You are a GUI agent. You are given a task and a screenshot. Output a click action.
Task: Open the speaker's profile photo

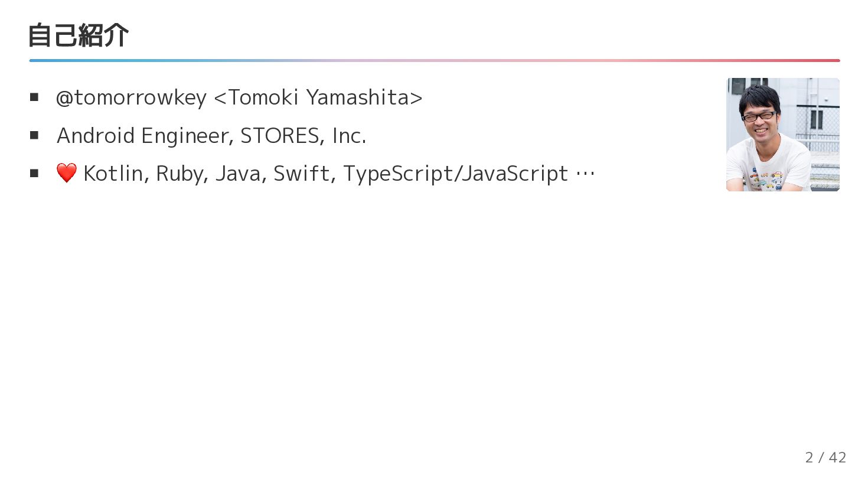pyautogui.click(x=782, y=135)
